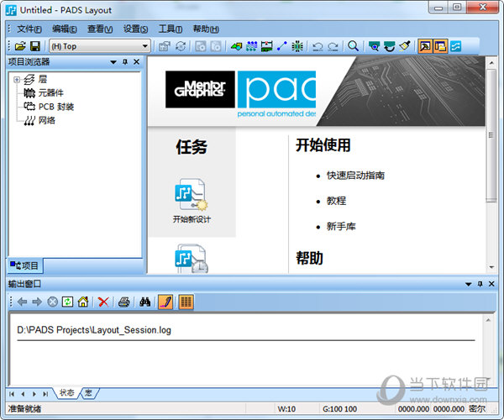Toggle the Project Explorer toolbar button
Image resolution: width=504 pixels, height=420 pixels.
tap(440, 46)
